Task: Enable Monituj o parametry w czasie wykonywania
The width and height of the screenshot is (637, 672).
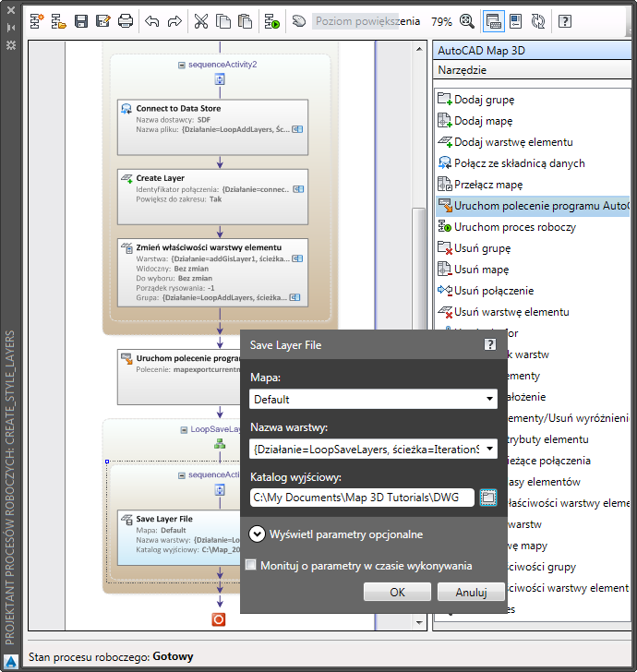Action: (x=251, y=565)
